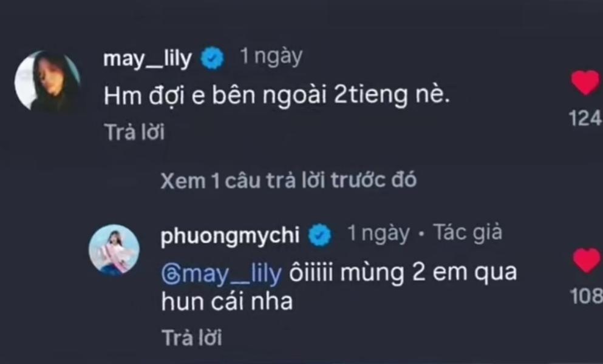Open the may__lily username at comment top
This screenshot has width=603, height=364.
[x=147, y=59]
